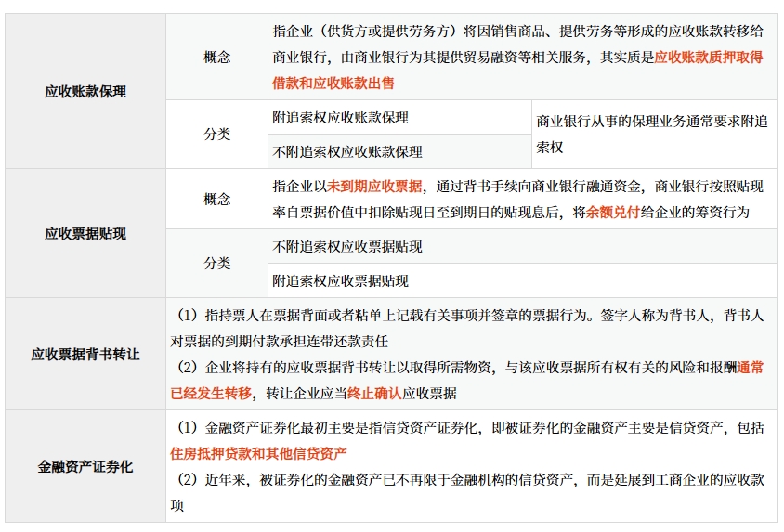Click the 应收票据贴现 row header cell

pos(85,233)
